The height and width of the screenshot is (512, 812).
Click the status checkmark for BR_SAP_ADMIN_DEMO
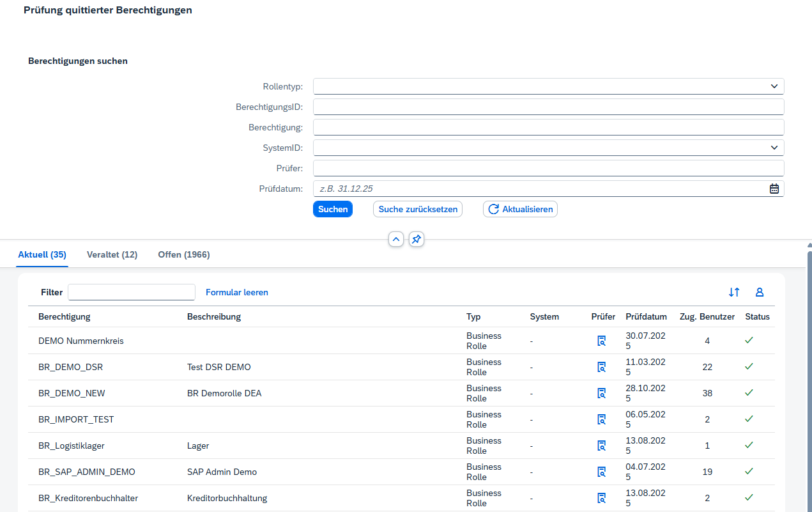pyautogui.click(x=749, y=471)
